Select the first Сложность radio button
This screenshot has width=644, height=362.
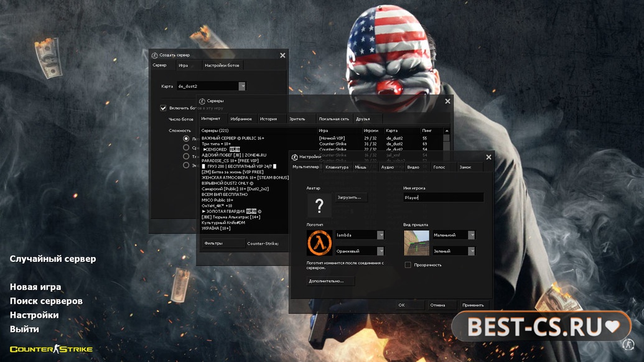click(186, 139)
